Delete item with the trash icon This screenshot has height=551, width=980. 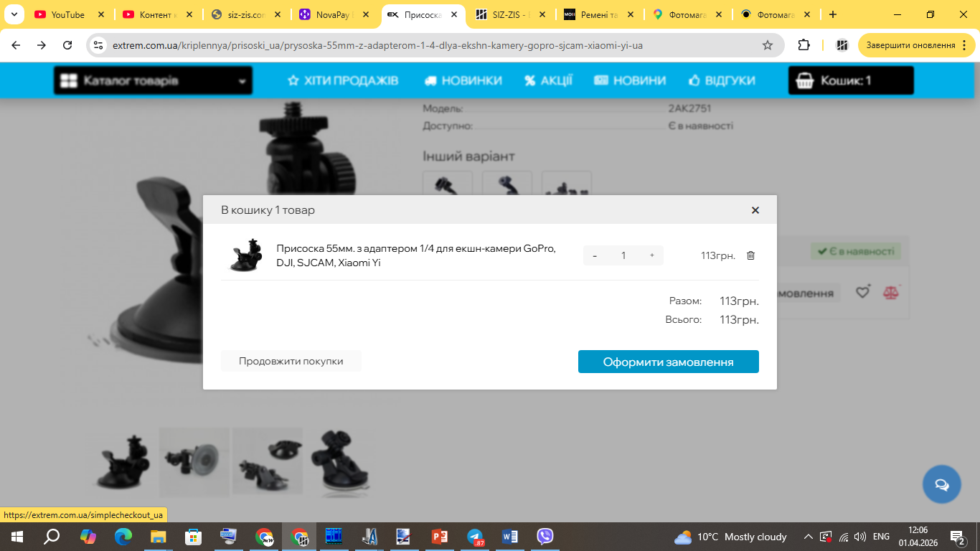[750, 255]
